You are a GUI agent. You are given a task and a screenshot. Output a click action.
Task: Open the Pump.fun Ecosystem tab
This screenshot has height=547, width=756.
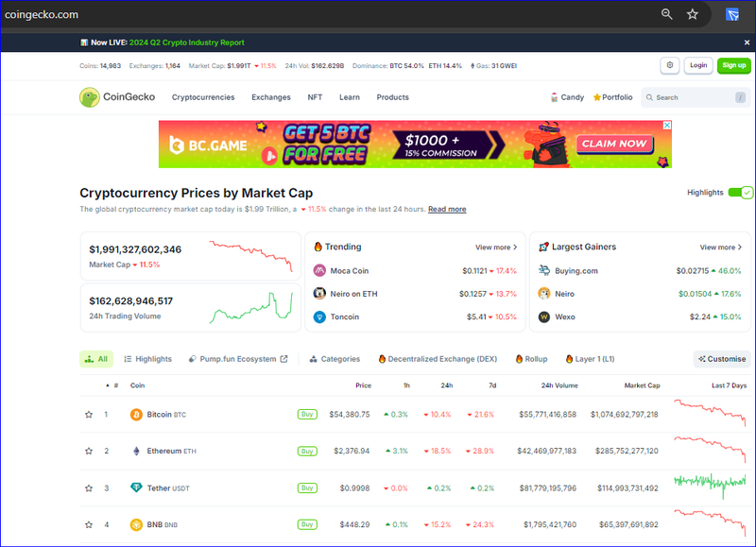(x=238, y=359)
